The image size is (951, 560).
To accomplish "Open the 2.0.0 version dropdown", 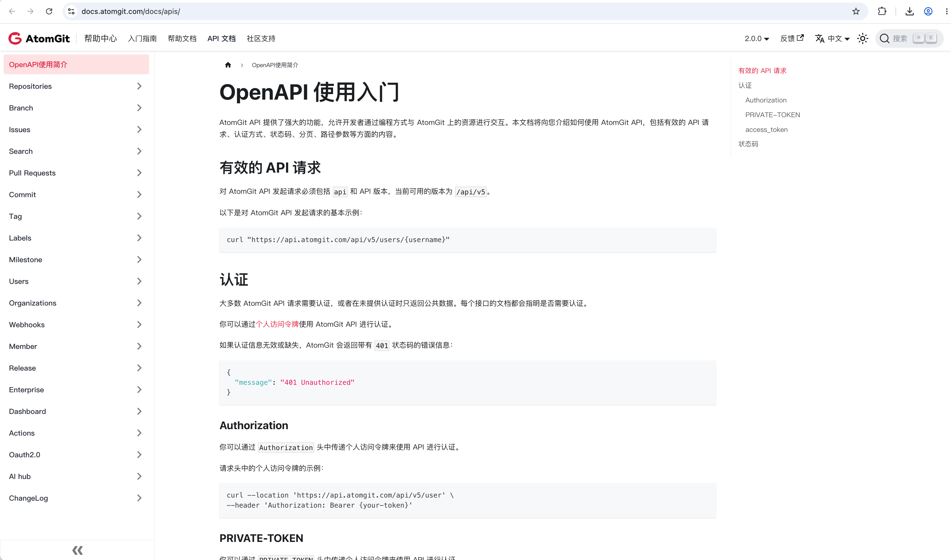I will click(x=757, y=38).
